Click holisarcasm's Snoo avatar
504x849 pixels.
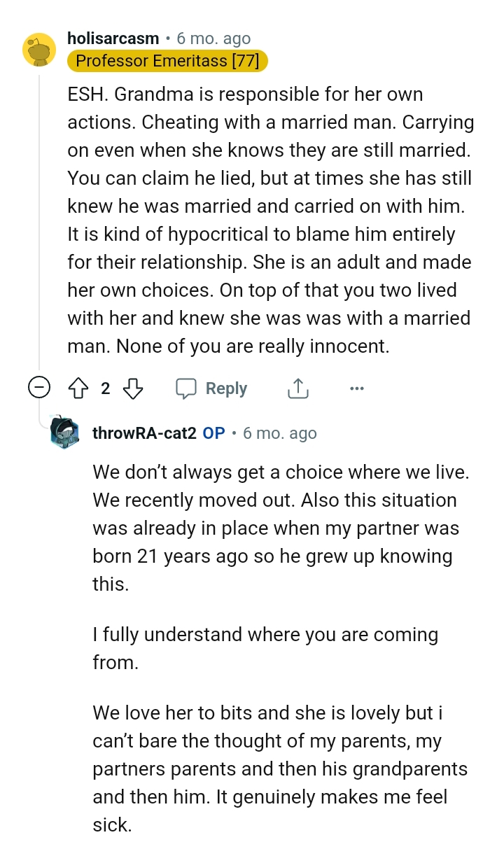[x=40, y=50]
